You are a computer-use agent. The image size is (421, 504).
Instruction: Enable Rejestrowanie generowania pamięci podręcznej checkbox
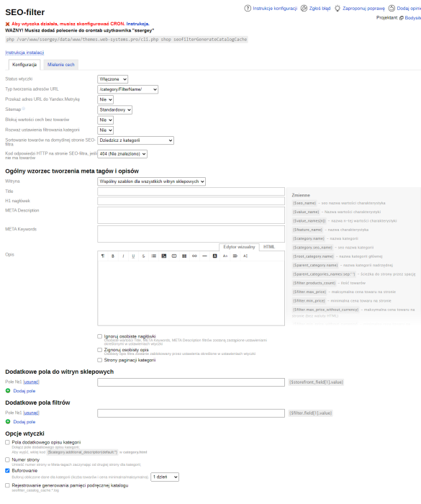pyautogui.click(x=7, y=485)
